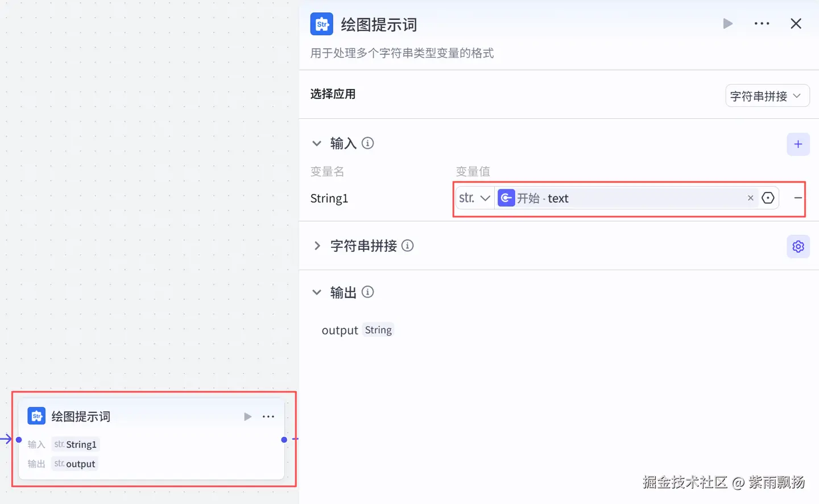Image resolution: width=819 pixels, height=504 pixels.
Task: Open string concatenation settings gear
Action: [798, 247]
